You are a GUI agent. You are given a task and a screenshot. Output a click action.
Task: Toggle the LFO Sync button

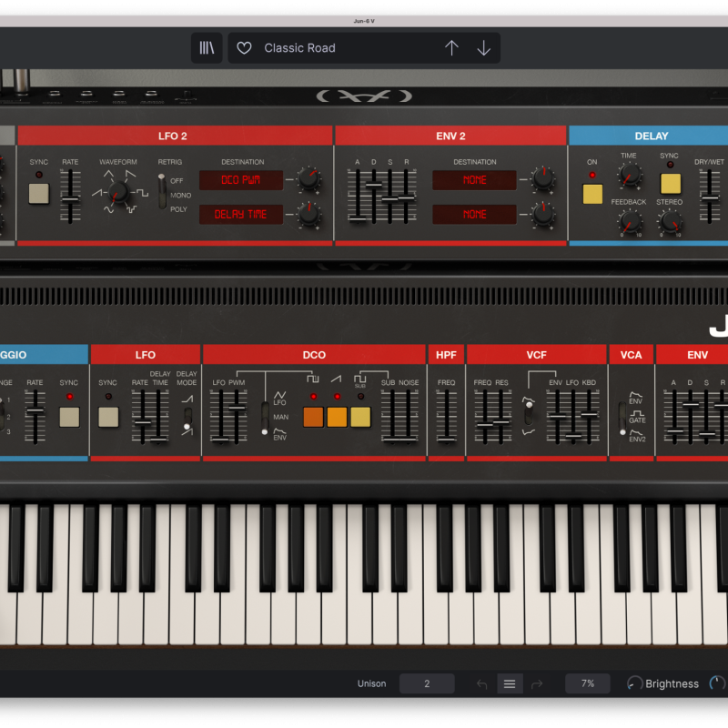tap(108, 417)
